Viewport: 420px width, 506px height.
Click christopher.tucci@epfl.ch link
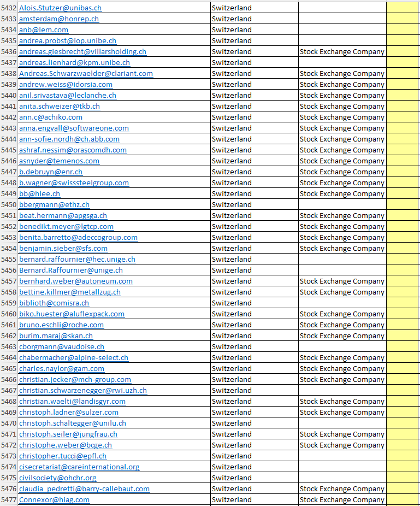[x=63, y=457]
